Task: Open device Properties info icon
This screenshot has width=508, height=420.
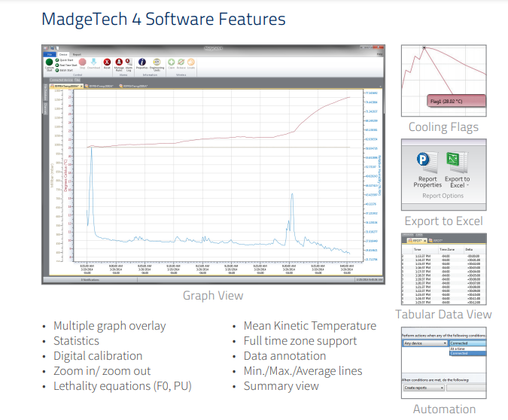Action: [142, 62]
